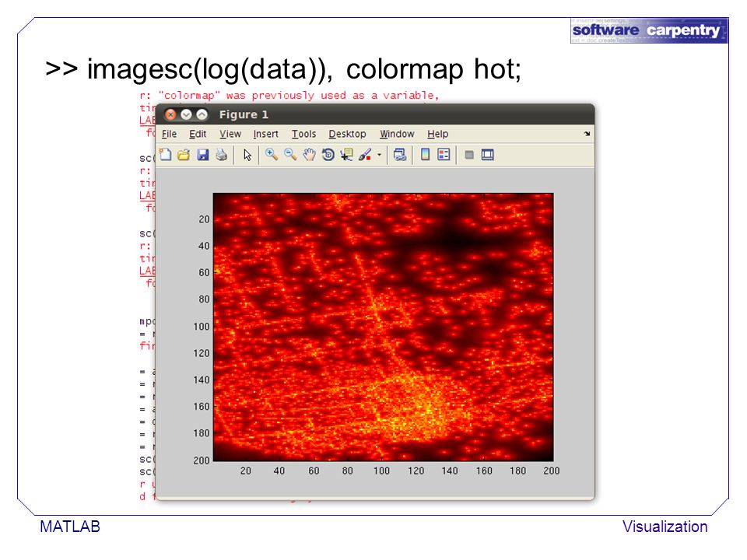This screenshot has height=560, width=747.
Task: Activate the Zoom In magnifier tool
Action: coord(272,154)
